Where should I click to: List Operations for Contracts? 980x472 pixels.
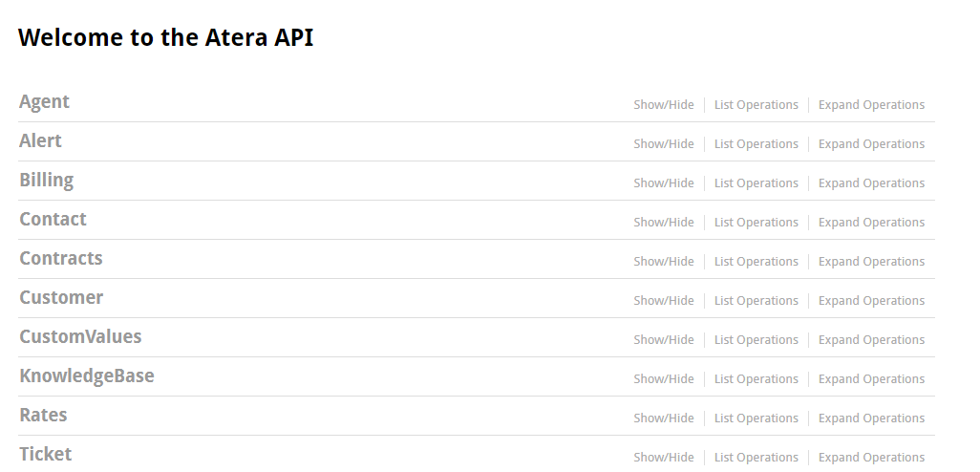756,261
